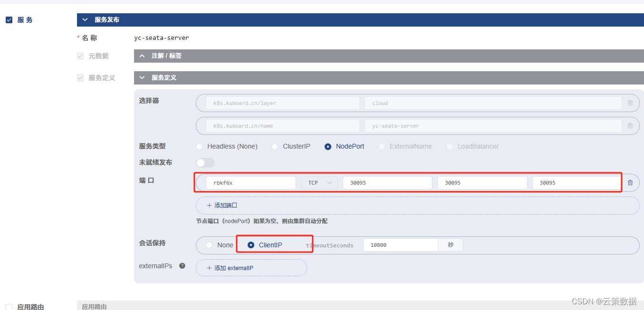This screenshot has height=310, width=644.
Task: Expand the 注解 / 标签 section
Action: coord(142,56)
